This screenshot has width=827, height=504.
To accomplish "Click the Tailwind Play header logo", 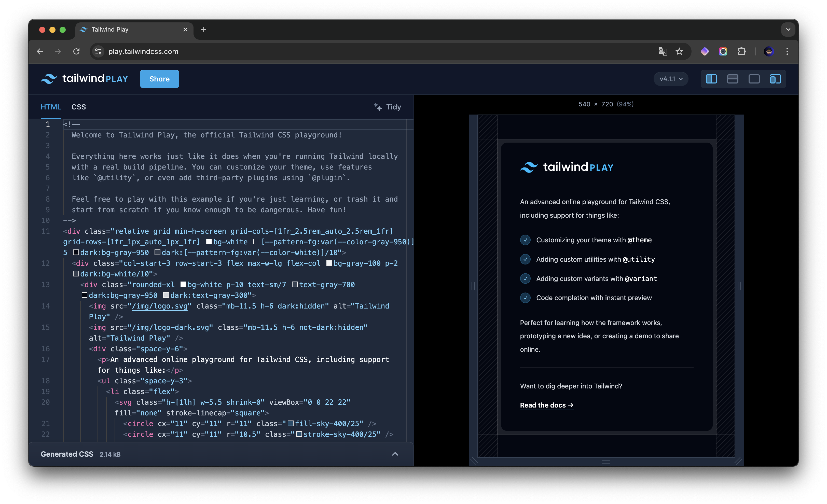I will click(x=84, y=79).
